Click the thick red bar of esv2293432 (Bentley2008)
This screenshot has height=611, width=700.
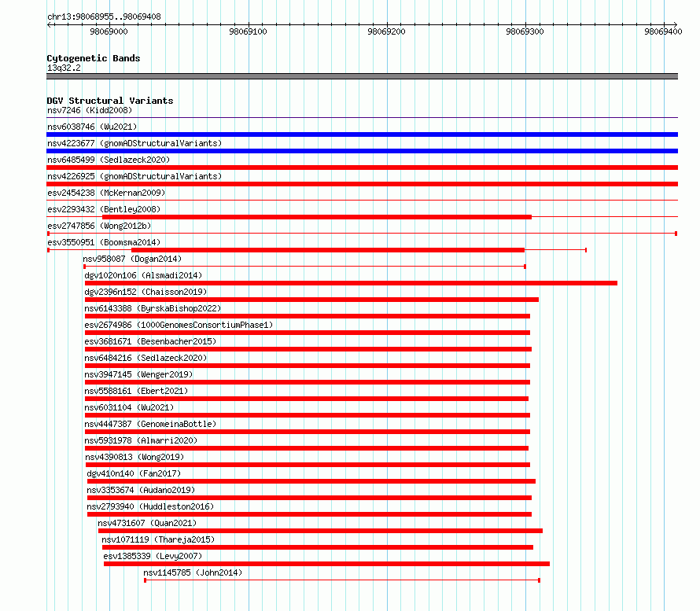click(317, 217)
